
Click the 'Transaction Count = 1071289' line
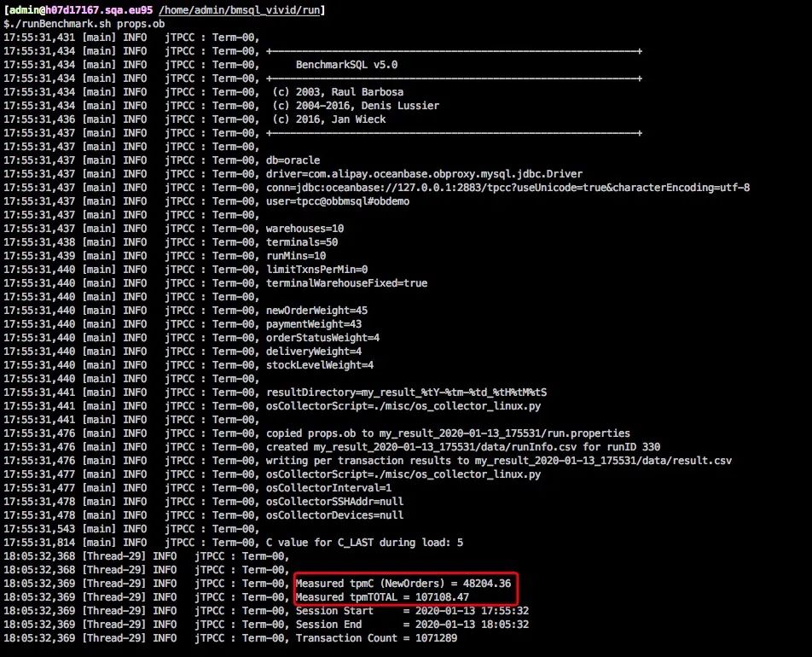tap(376, 638)
